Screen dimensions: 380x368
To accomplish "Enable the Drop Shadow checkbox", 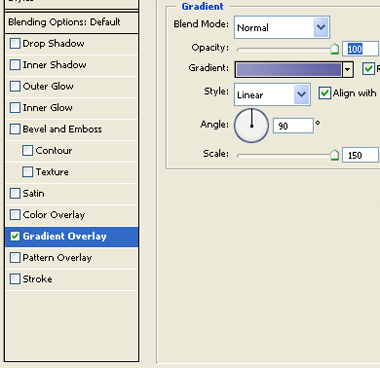I will tap(15, 44).
